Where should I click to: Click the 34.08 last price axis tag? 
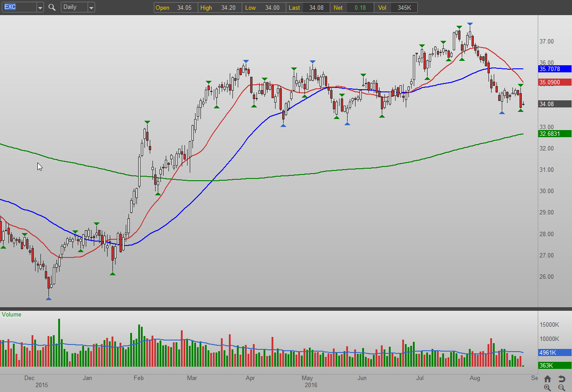pyautogui.click(x=555, y=104)
